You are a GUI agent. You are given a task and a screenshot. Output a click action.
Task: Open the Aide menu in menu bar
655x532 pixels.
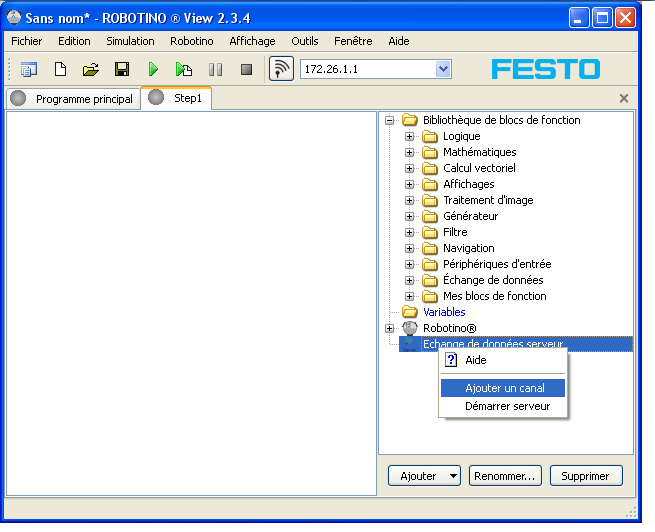[399, 41]
